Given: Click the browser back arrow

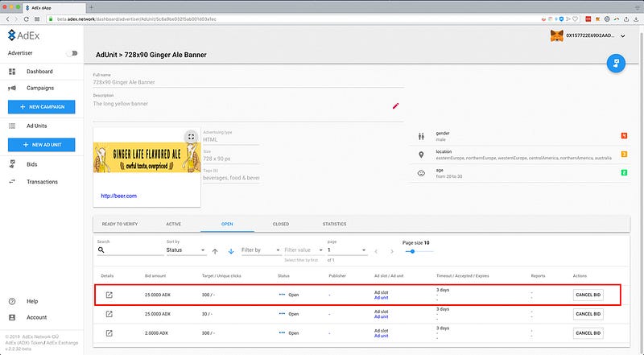Looking at the screenshot, I should point(7,19).
